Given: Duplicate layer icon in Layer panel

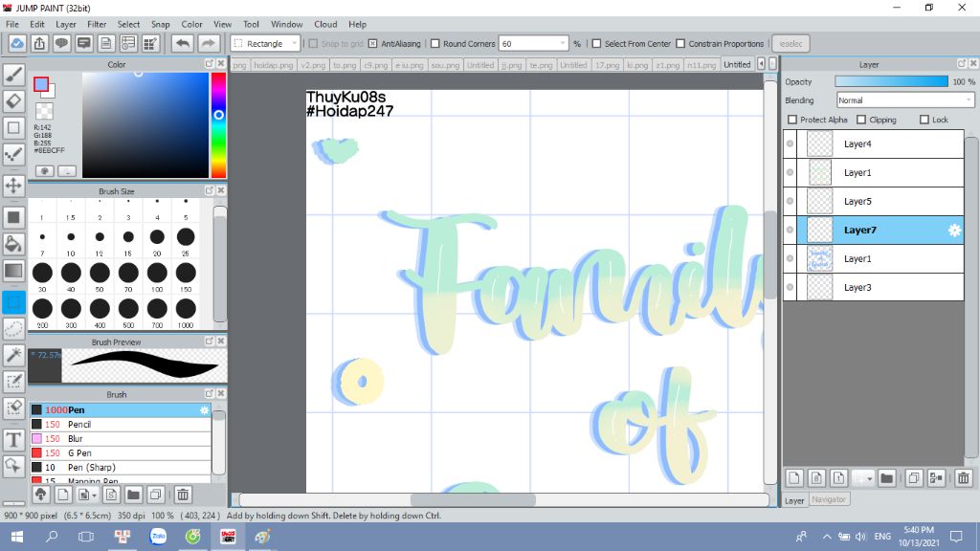Looking at the screenshot, I should [913, 478].
